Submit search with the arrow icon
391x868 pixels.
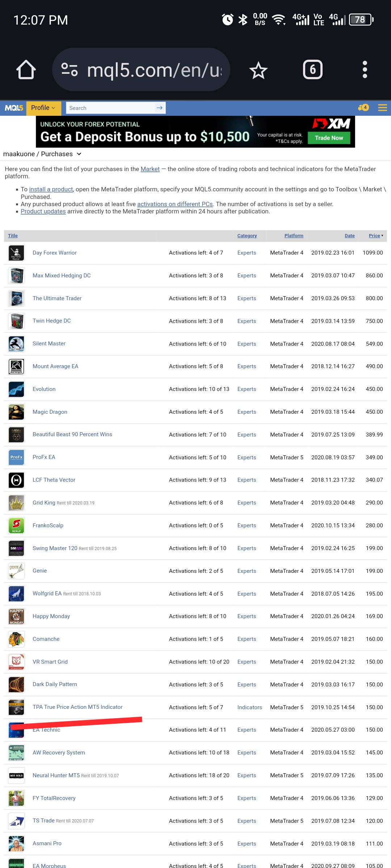(x=160, y=108)
